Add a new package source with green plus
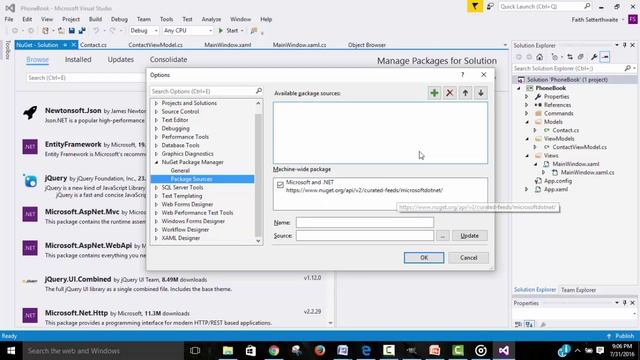 [434, 93]
